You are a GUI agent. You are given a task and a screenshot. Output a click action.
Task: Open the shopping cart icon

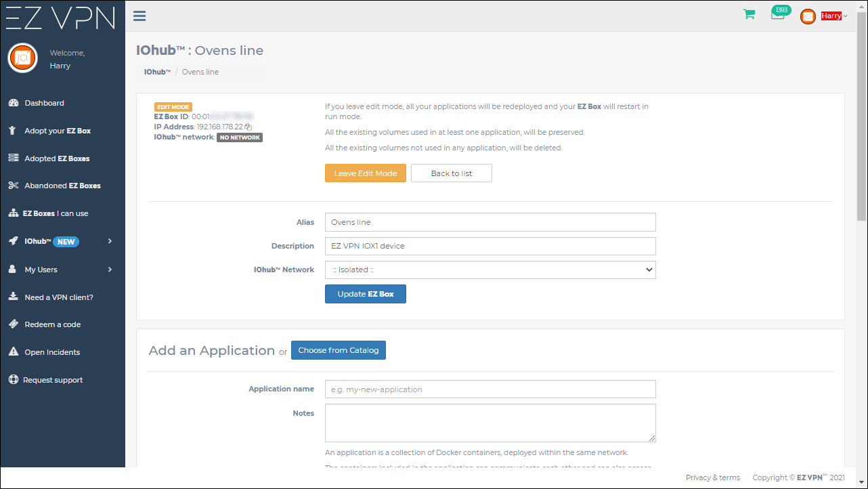tap(749, 15)
